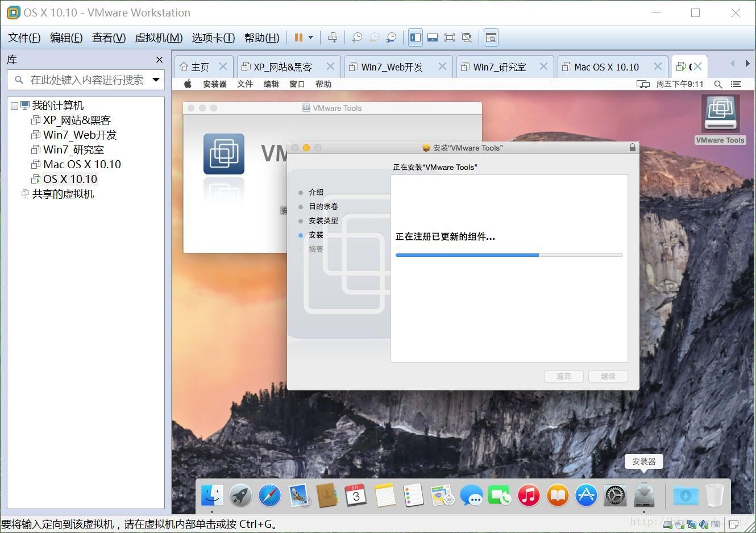Open Calendar from the Dock
This screenshot has height=533, width=756.
tap(356, 495)
